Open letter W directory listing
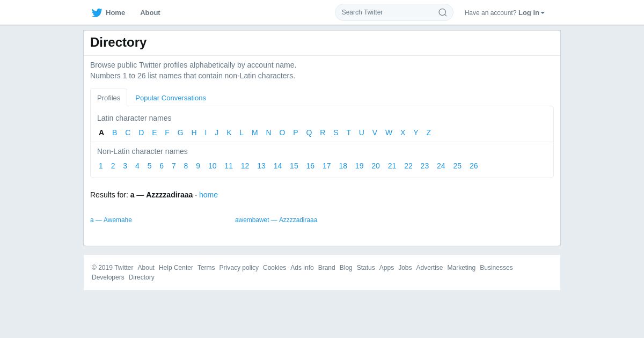The width and height of the screenshot is (644, 338). (x=389, y=133)
